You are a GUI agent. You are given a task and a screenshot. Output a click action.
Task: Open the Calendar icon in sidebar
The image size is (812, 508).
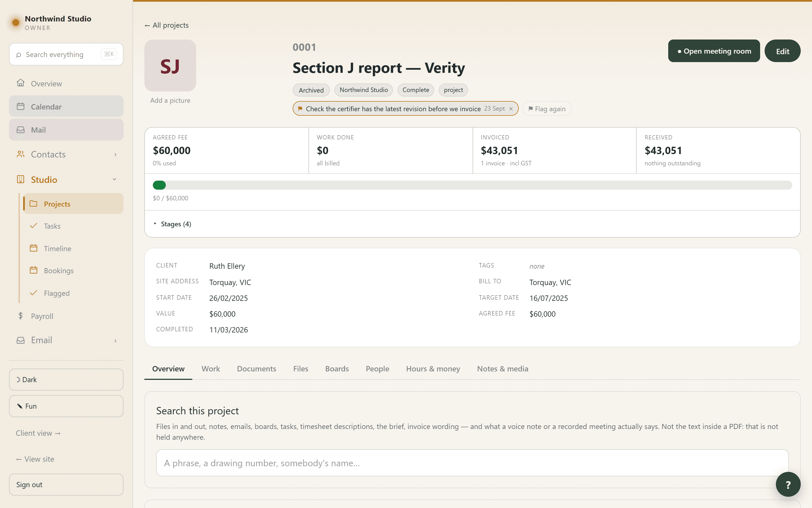[21, 106]
